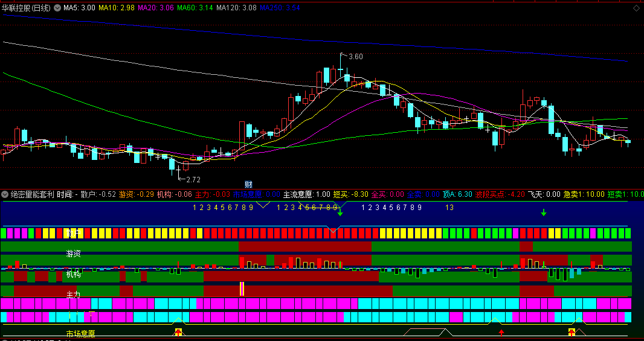
Task: Click the 主流意愿: 1.00 value
Action: 306,194
